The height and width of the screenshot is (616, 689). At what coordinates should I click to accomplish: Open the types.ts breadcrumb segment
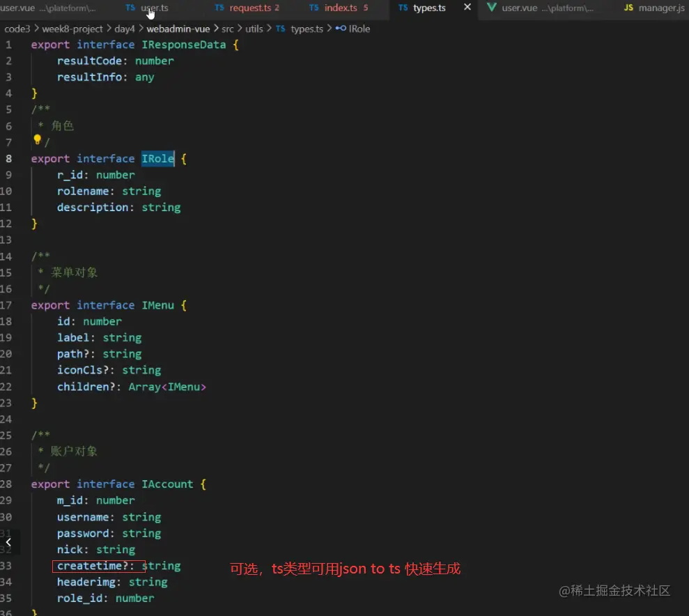[307, 29]
